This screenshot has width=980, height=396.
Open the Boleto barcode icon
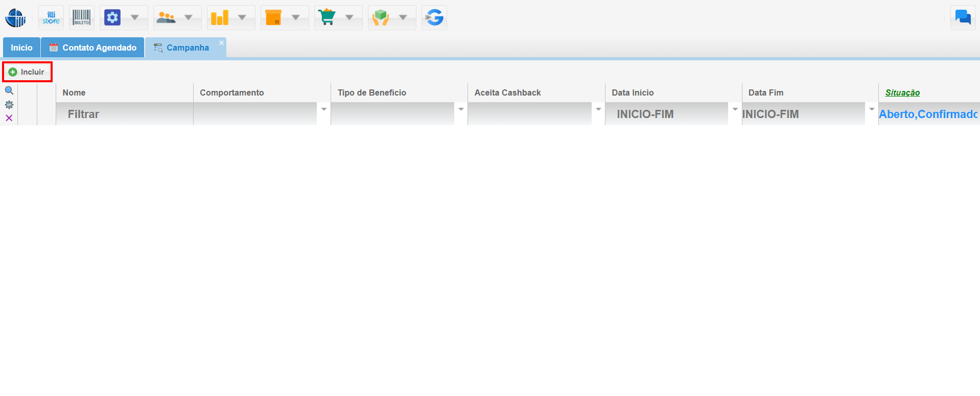(82, 18)
